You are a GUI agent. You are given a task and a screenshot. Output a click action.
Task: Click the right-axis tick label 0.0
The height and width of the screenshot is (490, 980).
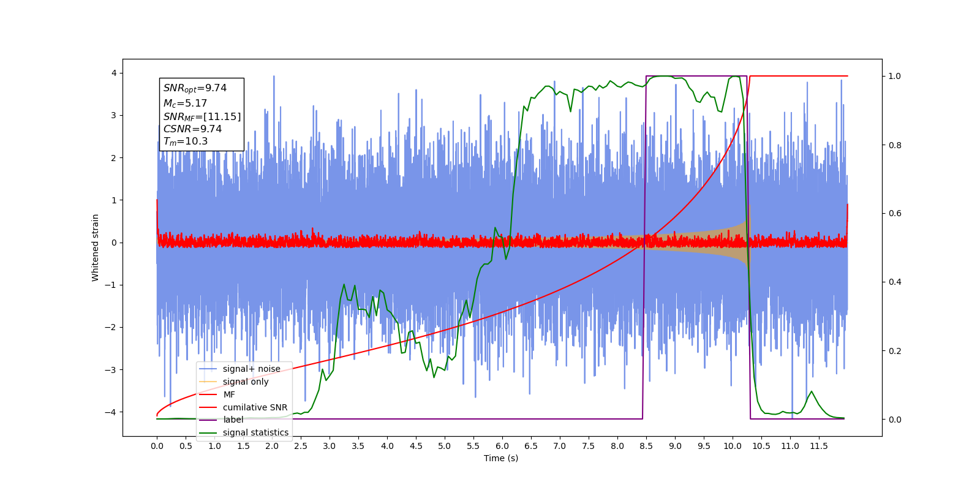[895, 420]
